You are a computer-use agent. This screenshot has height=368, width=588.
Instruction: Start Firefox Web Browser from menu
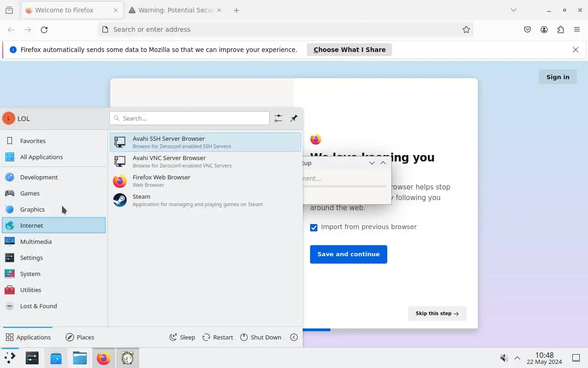[205, 181]
